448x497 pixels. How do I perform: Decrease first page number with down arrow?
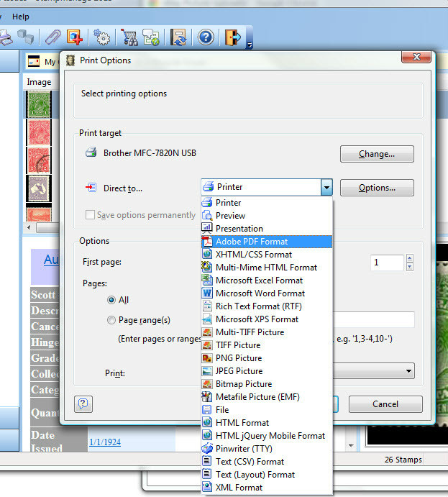[410, 267]
